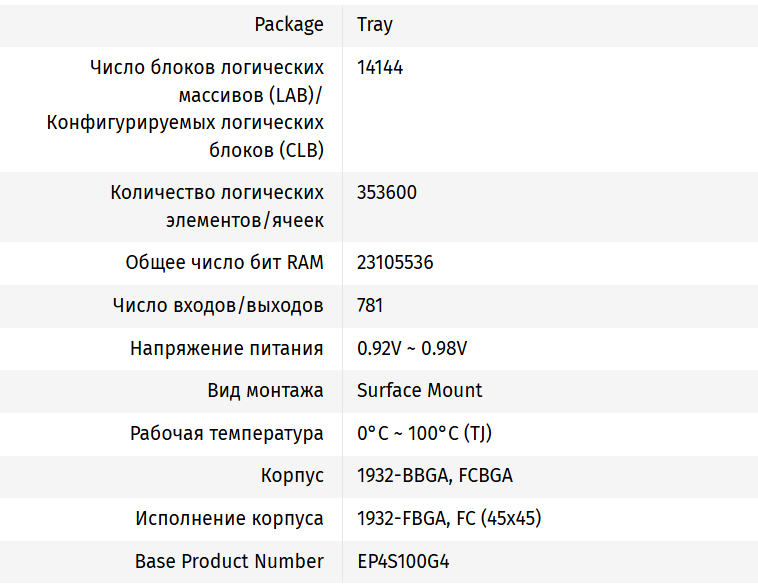Select the temperature value 0°C ~ 100°C (TJ)
The image size is (758, 584).
424,434
